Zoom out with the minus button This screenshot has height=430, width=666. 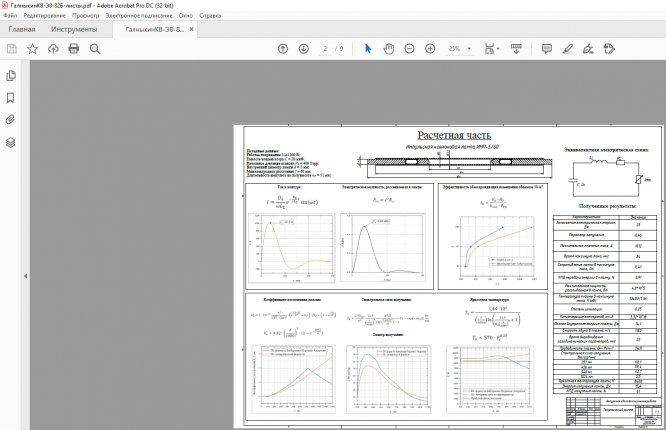tap(410, 49)
